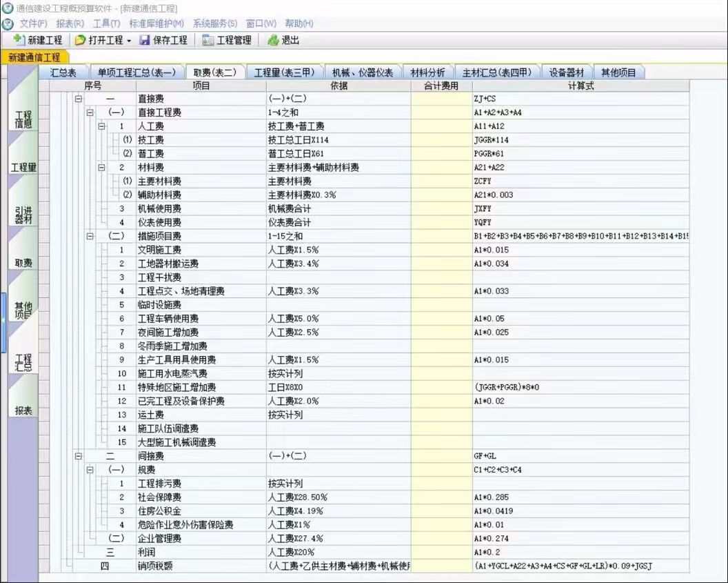The height and width of the screenshot is (583, 728).
Task: Collapse the 人工费 tree node
Action: point(102,126)
